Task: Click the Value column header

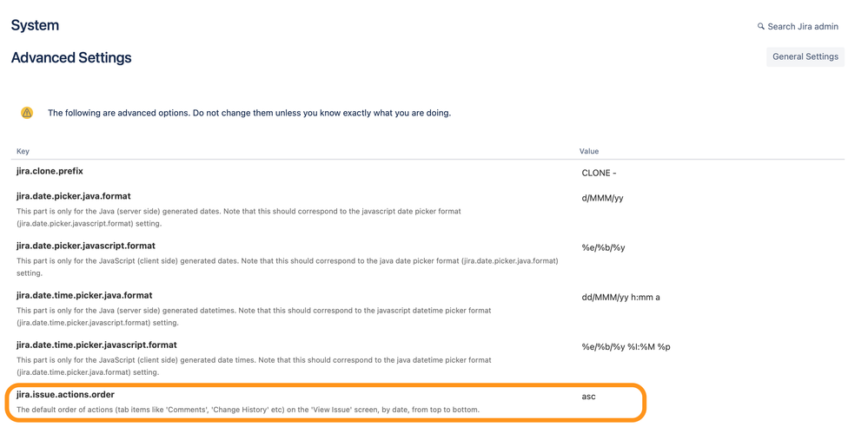Action: tap(589, 151)
